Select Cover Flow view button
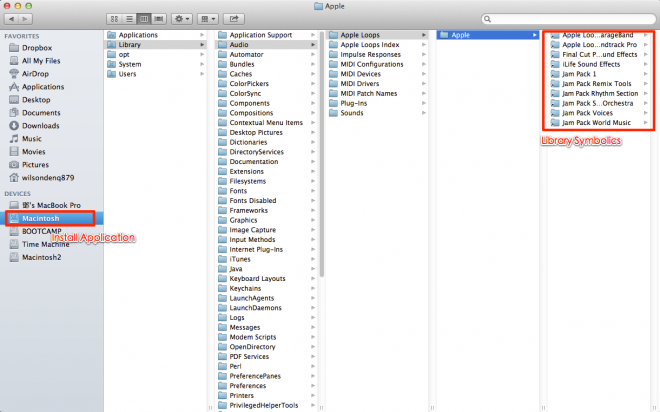660x412 pixels. coord(160,18)
